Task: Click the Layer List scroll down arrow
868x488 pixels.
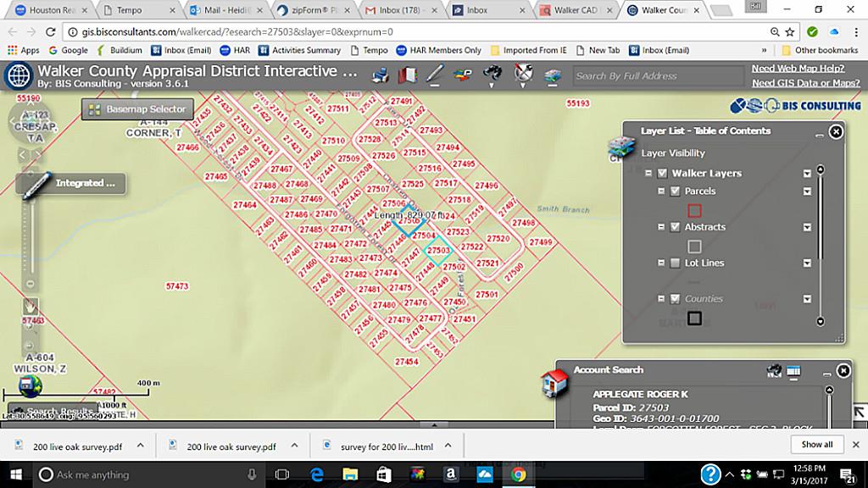Action: click(x=821, y=321)
